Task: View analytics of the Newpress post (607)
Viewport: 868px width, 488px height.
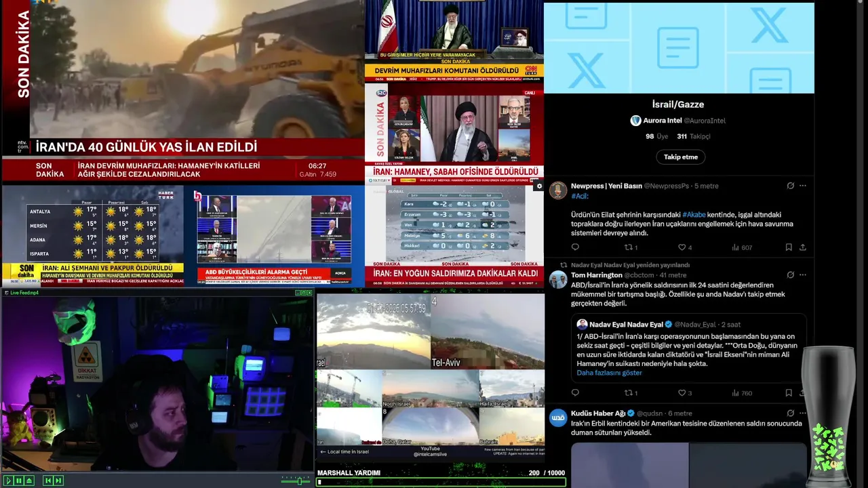Action: (742, 247)
